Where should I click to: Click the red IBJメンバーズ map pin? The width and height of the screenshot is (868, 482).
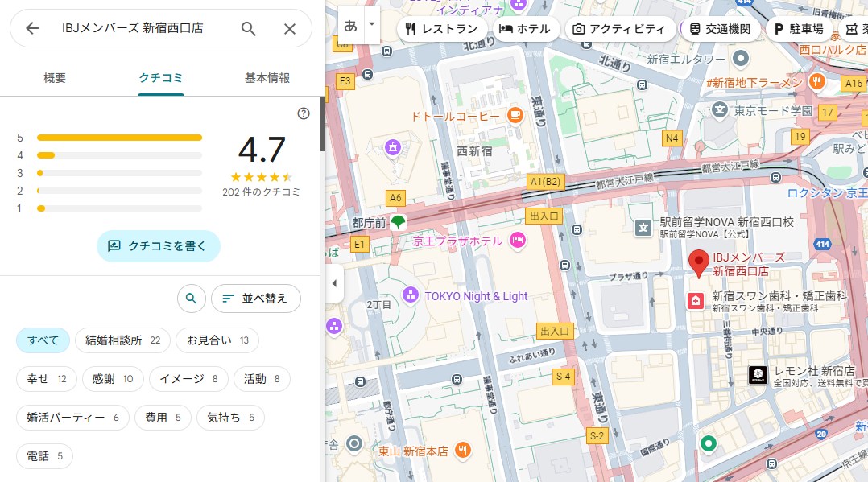click(699, 263)
